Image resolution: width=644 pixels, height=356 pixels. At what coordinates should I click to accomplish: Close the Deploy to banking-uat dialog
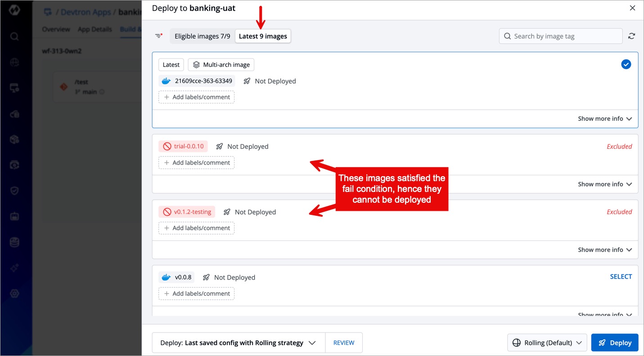click(x=632, y=8)
